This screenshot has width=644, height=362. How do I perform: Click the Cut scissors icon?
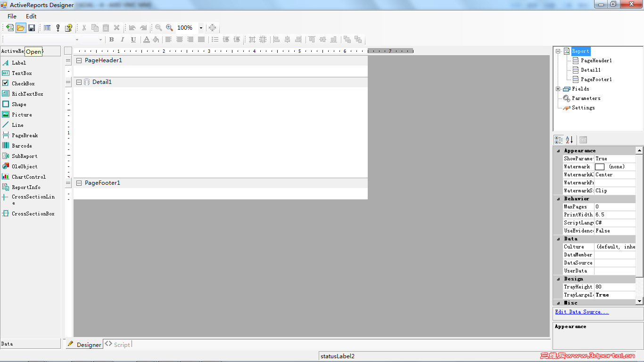pyautogui.click(x=84, y=28)
